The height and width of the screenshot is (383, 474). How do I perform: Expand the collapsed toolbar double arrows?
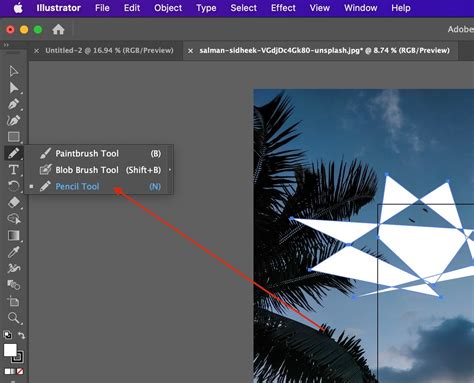(x=6, y=44)
